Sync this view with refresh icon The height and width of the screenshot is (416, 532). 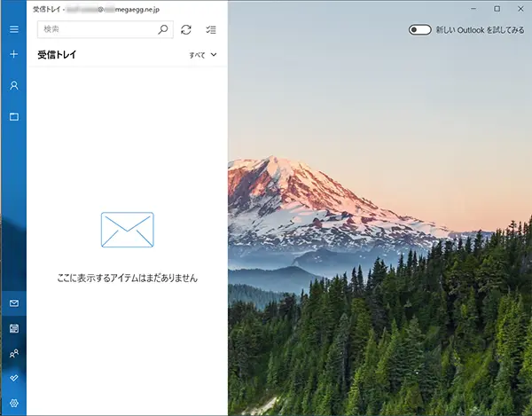point(186,30)
